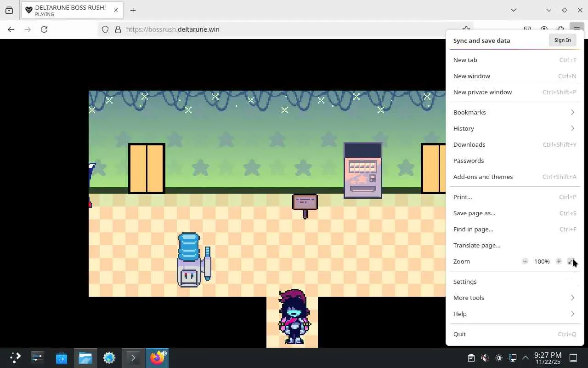Click the Susie character sprite

tap(294, 316)
